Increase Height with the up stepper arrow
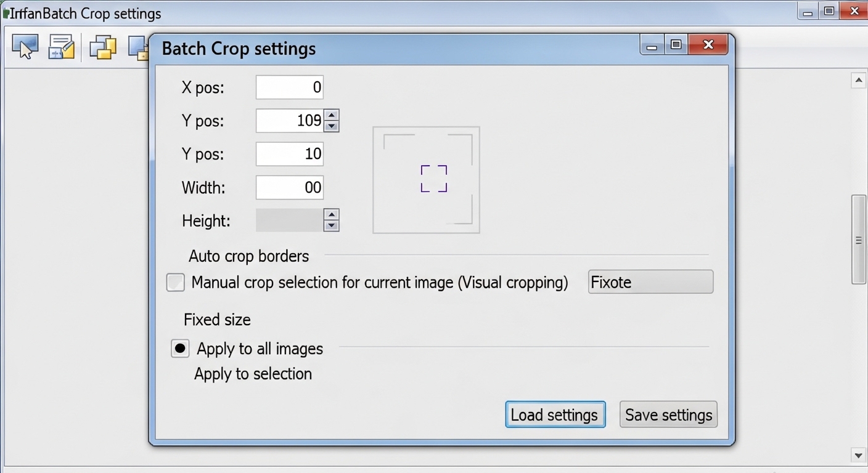This screenshot has width=868, height=473. pyautogui.click(x=332, y=214)
